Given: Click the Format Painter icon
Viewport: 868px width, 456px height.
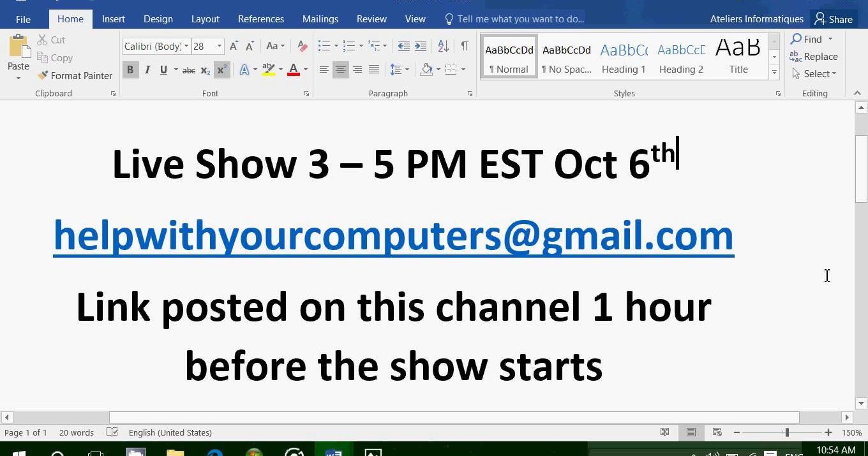Looking at the screenshot, I should click(x=43, y=75).
